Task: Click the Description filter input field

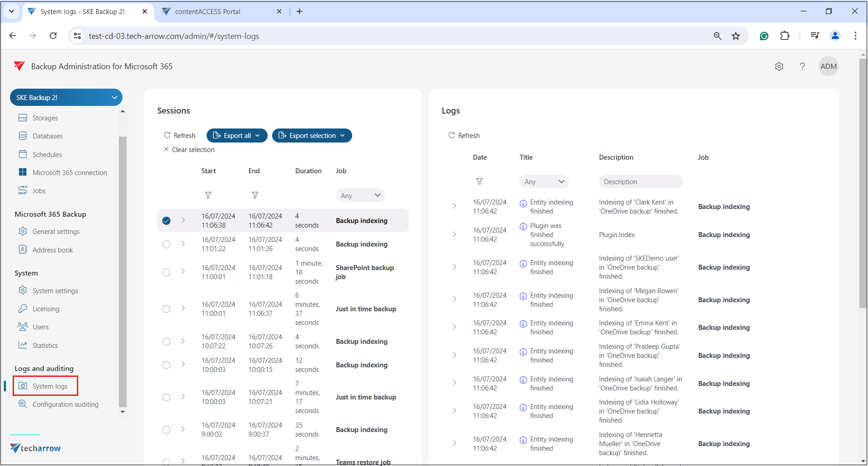Action: pos(640,181)
